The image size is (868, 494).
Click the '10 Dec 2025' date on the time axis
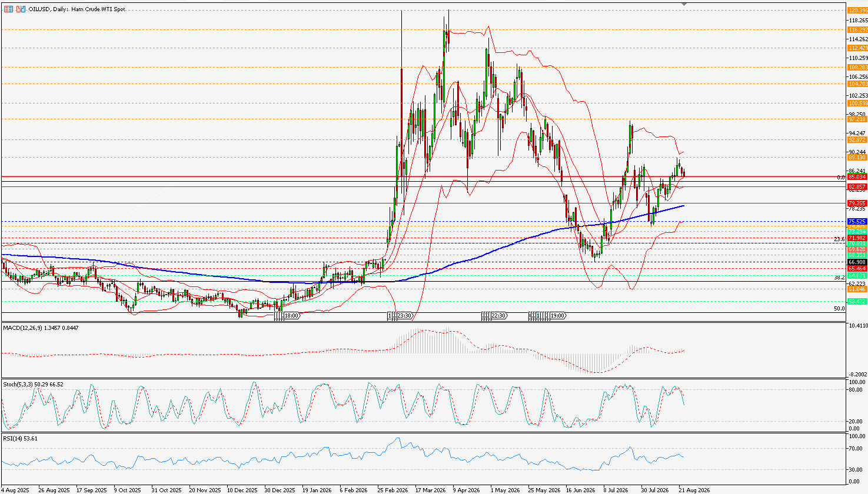(242, 490)
